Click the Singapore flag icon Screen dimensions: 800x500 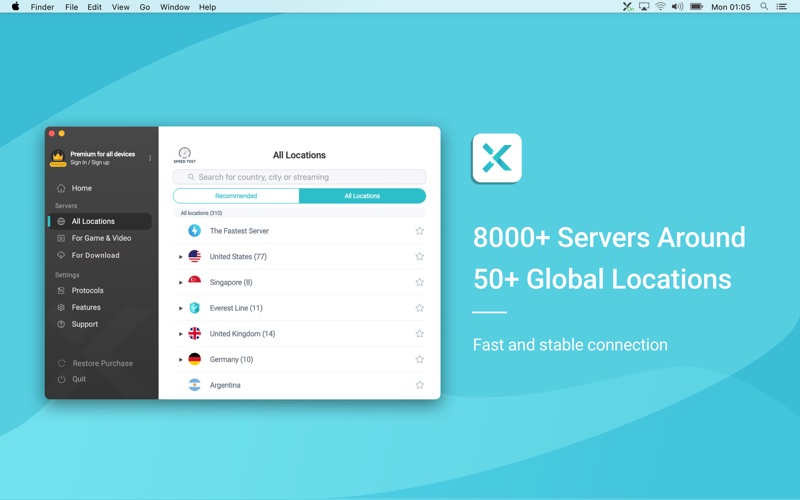coord(194,282)
